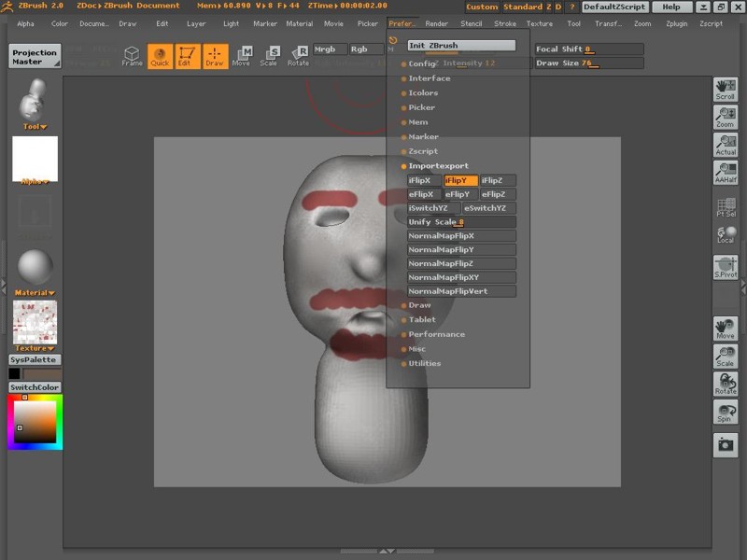Open Projection Master
Viewport: 747px width, 560px height.
coord(35,56)
